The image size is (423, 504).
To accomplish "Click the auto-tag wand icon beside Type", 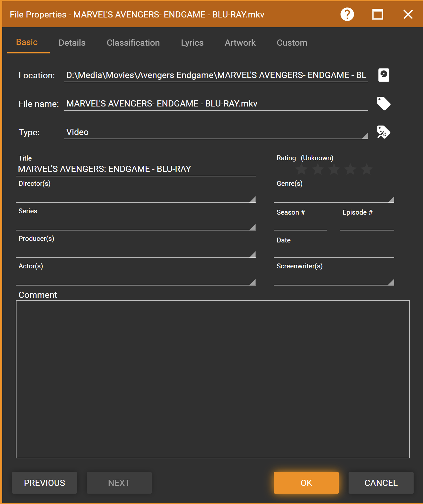I will (384, 132).
